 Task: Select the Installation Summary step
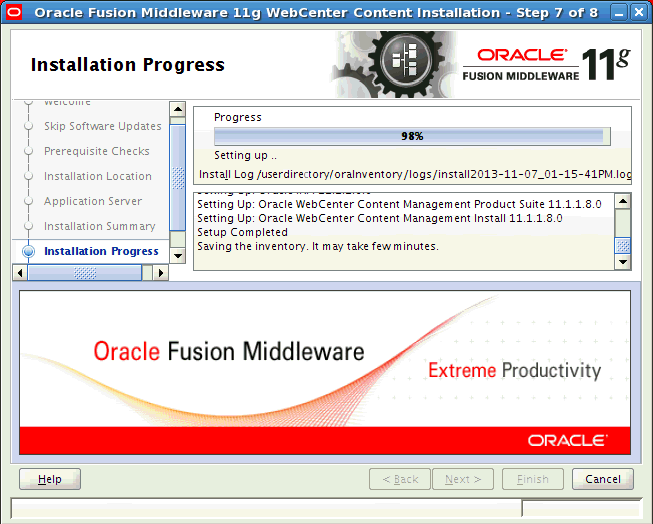coord(100,226)
